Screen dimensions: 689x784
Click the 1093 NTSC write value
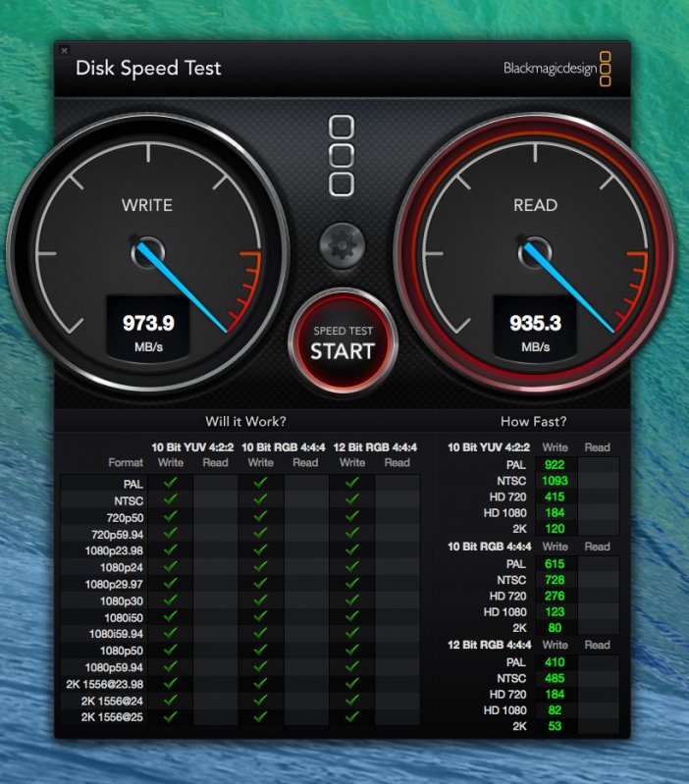click(555, 481)
